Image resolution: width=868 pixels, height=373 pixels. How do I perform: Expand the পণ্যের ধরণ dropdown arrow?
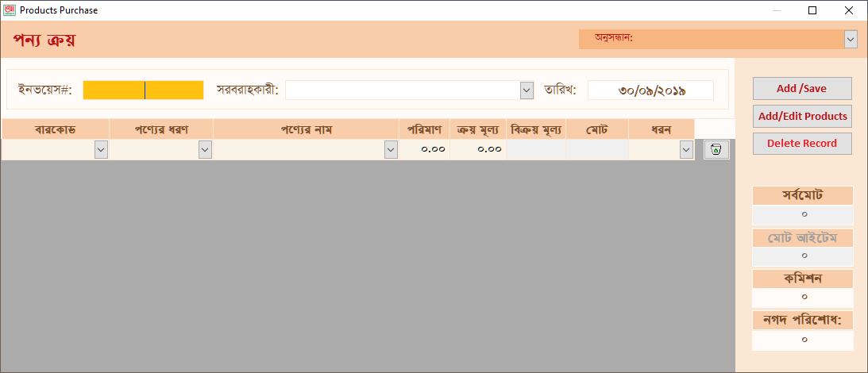pos(205,150)
